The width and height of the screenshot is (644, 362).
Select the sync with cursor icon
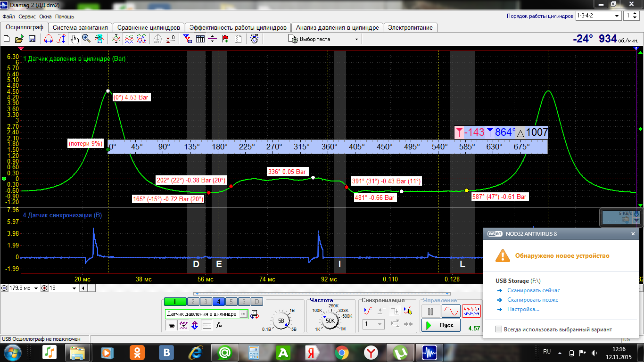click(x=408, y=311)
